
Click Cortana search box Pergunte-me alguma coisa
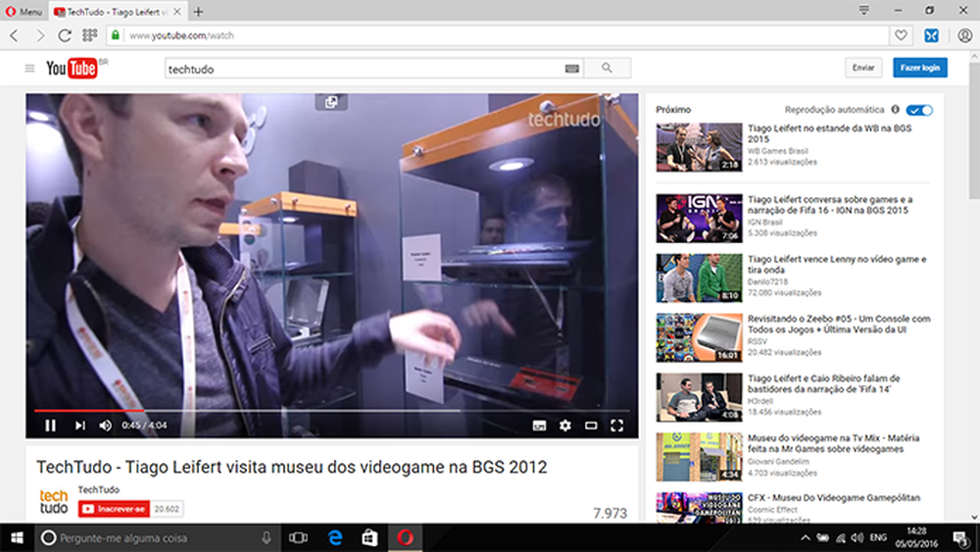[x=157, y=537]
